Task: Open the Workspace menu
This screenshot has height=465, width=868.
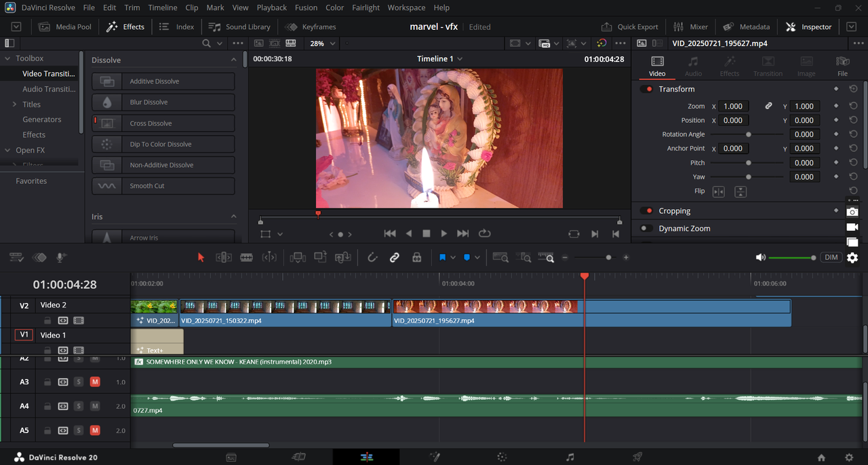Action: [406, 7]
